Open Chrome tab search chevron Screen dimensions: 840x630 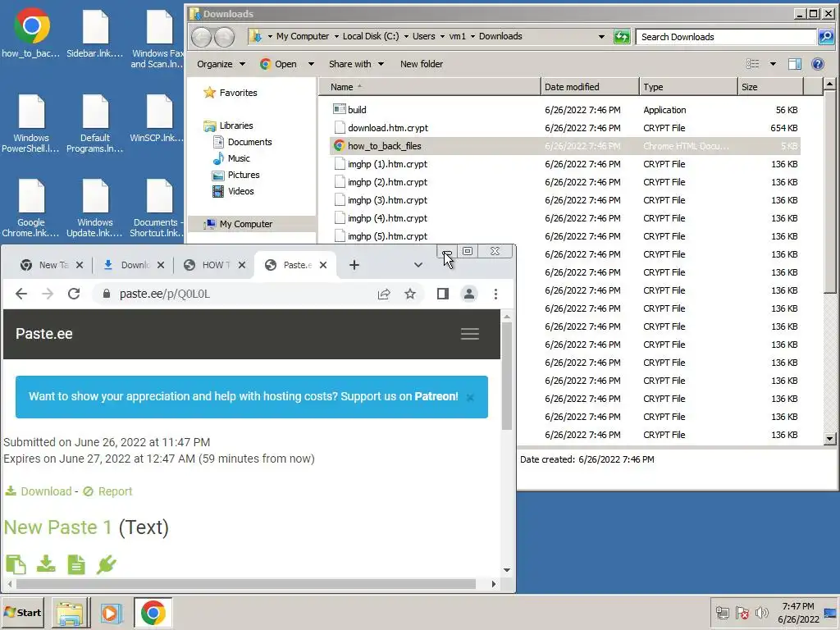418,265
